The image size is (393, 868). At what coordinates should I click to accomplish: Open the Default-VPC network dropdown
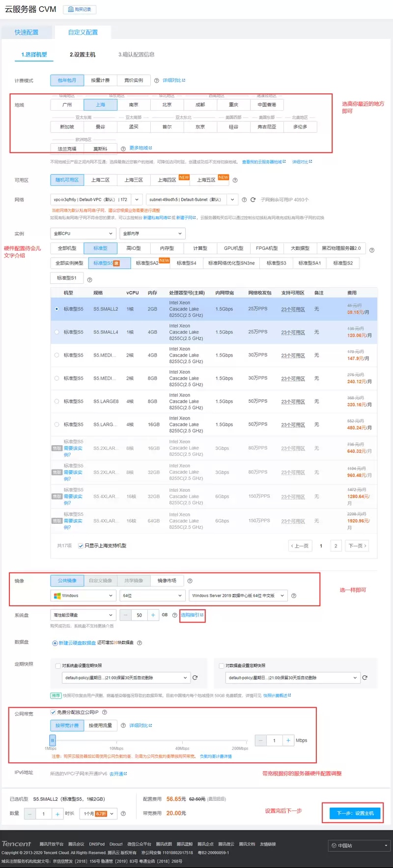point(97,200)
